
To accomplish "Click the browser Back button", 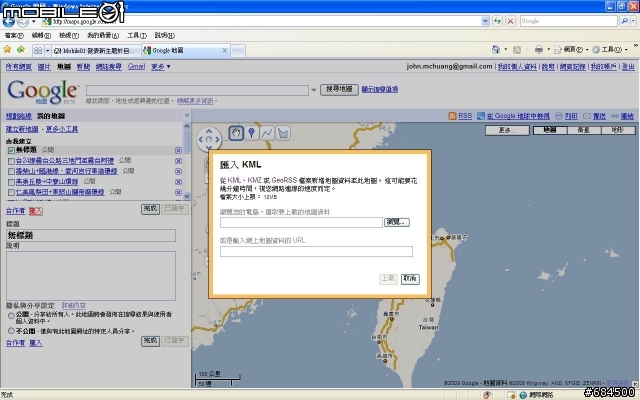I will point(9,21).
